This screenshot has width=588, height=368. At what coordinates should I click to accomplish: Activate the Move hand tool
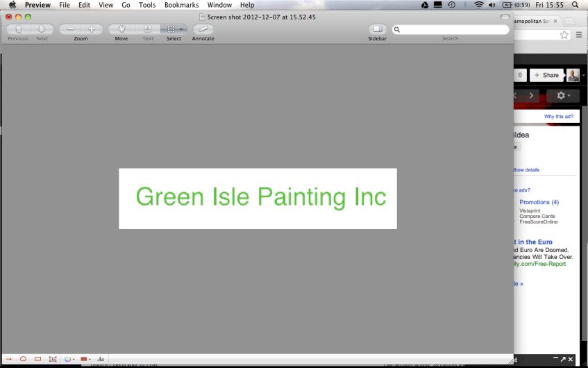click(x=121, y=29)
